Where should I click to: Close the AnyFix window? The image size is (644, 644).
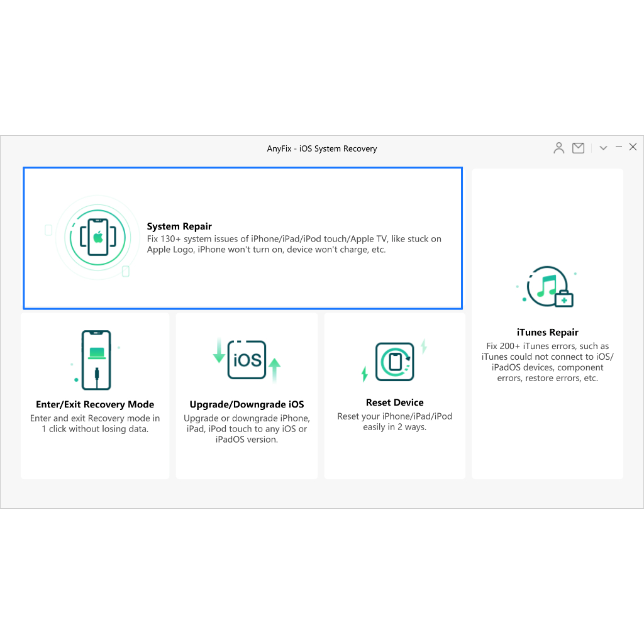[633, 147]
